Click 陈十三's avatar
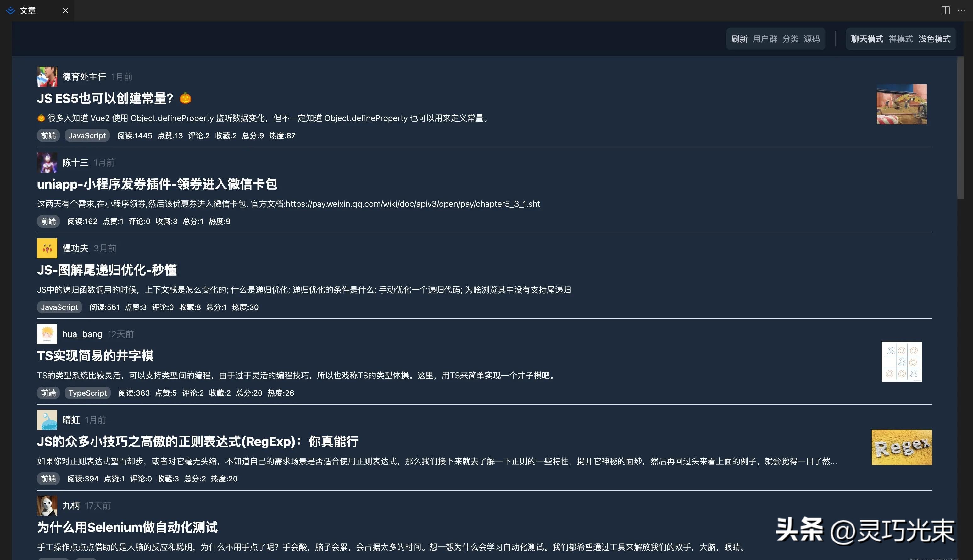This screenshot has height=560, width=973. coord(47,162)
